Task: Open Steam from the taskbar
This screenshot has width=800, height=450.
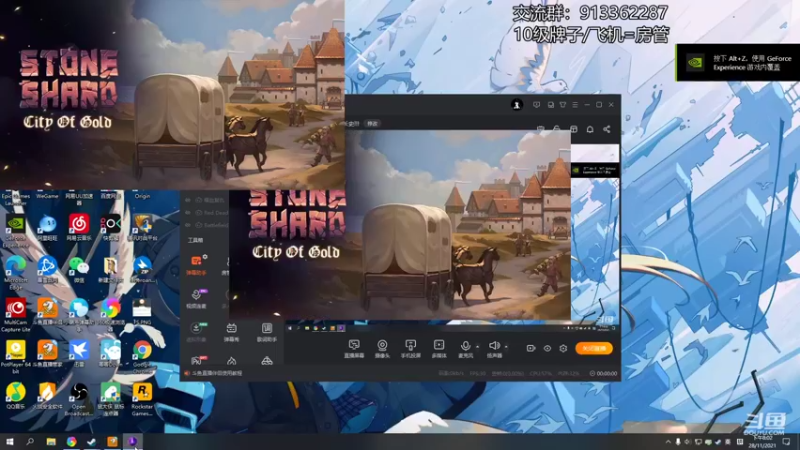Action: click(x=91, y=442)
